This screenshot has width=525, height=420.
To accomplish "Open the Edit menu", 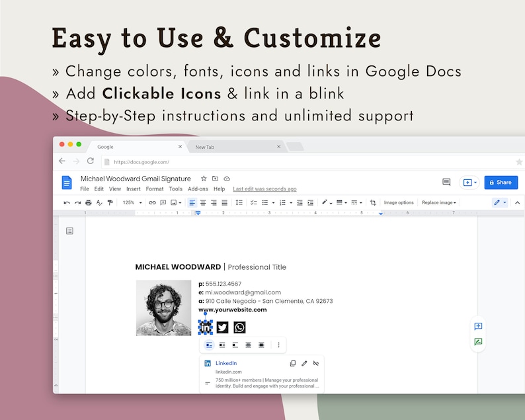I will (99, 189).
